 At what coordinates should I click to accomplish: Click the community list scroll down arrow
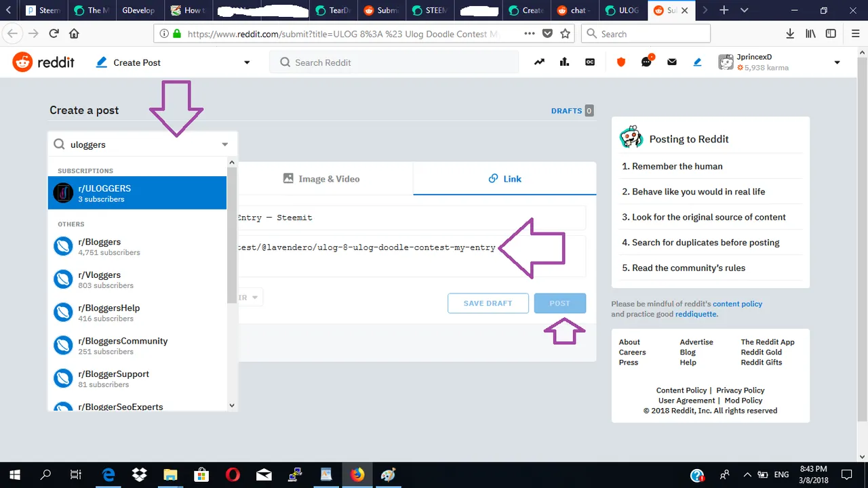point(232,405)
